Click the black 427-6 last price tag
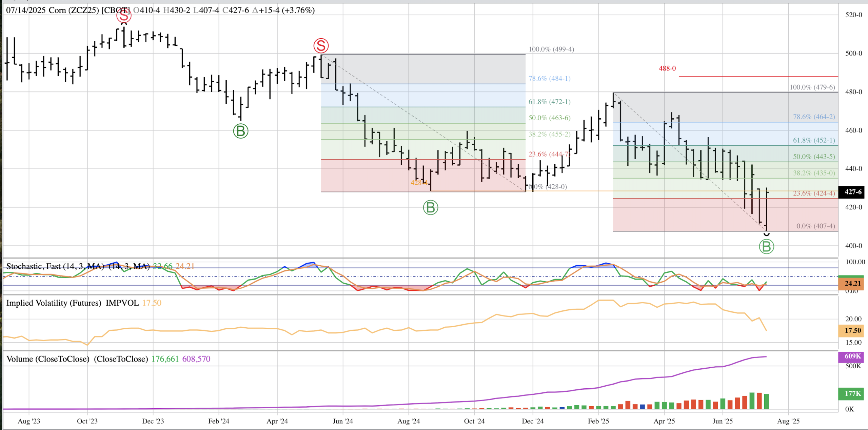 click(852, 192)
